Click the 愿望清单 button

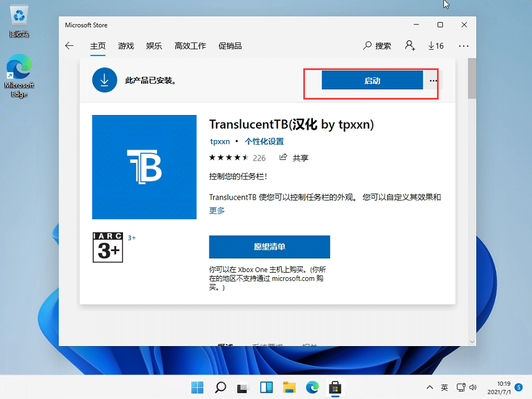coord(270,247)
